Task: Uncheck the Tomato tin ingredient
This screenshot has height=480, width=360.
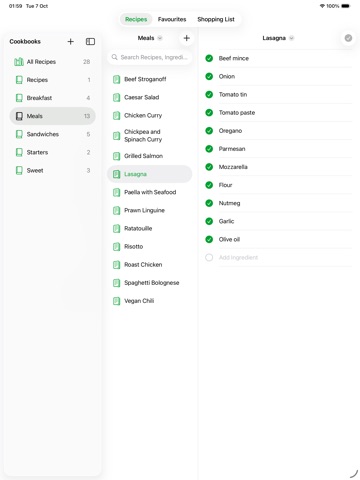Action: click(209, 94)
